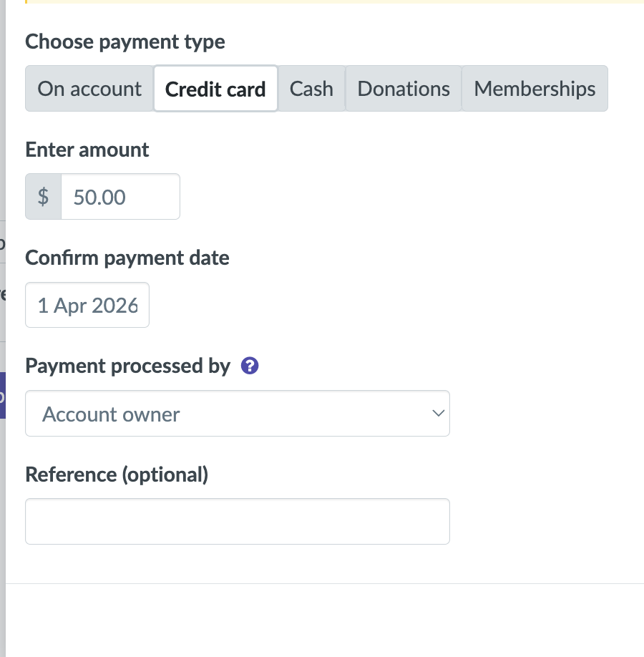This screenshot has width=644, height=657.
Task: Click the Confirm payment date label
Action: tap(127, 258)
